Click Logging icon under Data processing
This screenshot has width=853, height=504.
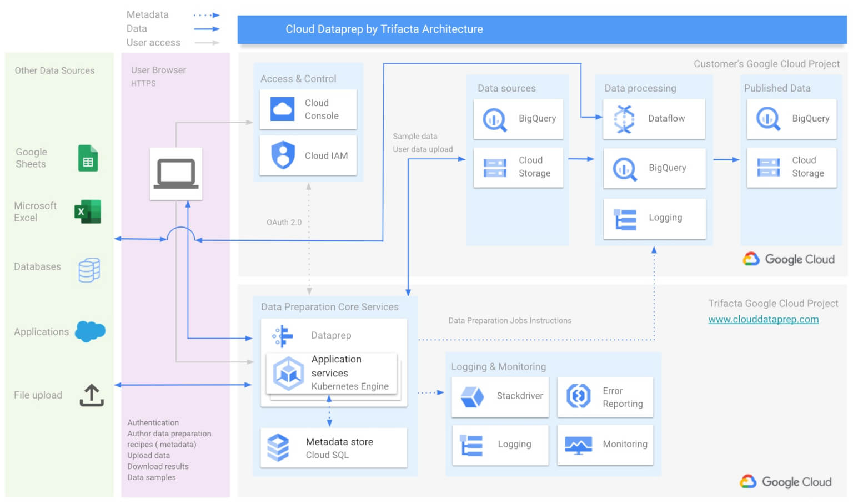pyautogui.click(x=625, y=219)
